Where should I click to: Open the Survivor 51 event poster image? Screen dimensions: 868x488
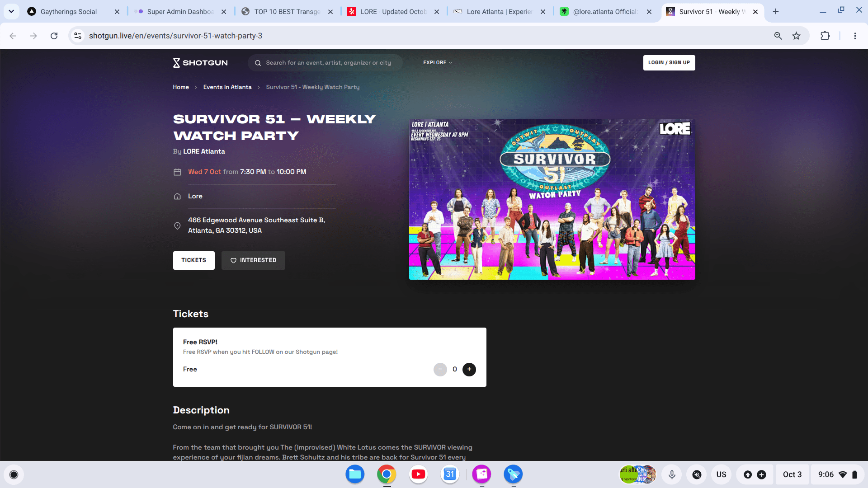tap(552, 199)
